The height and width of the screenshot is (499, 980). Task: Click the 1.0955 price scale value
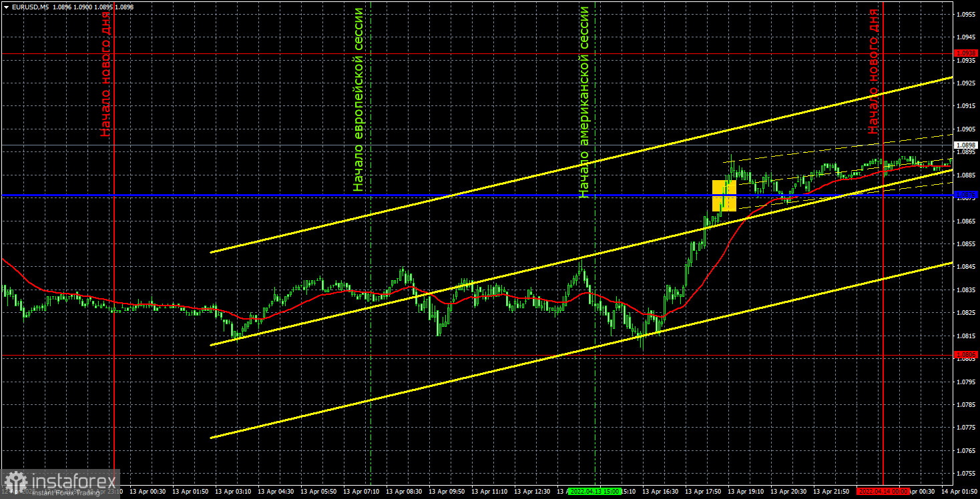tap(967, 14)
